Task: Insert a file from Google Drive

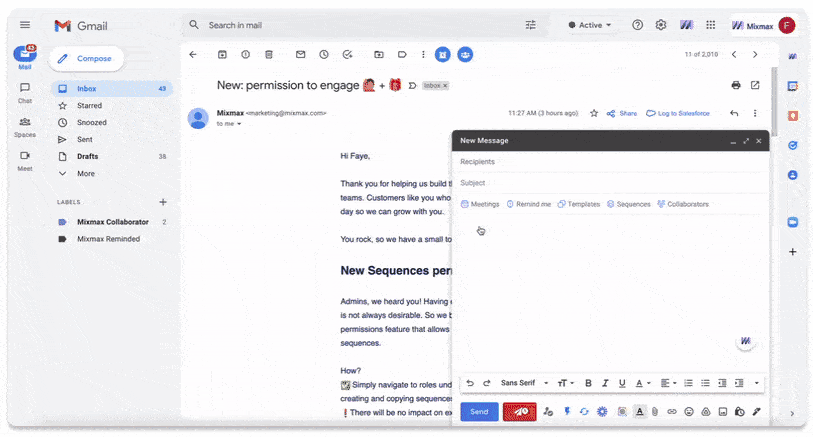Action: 706,412
